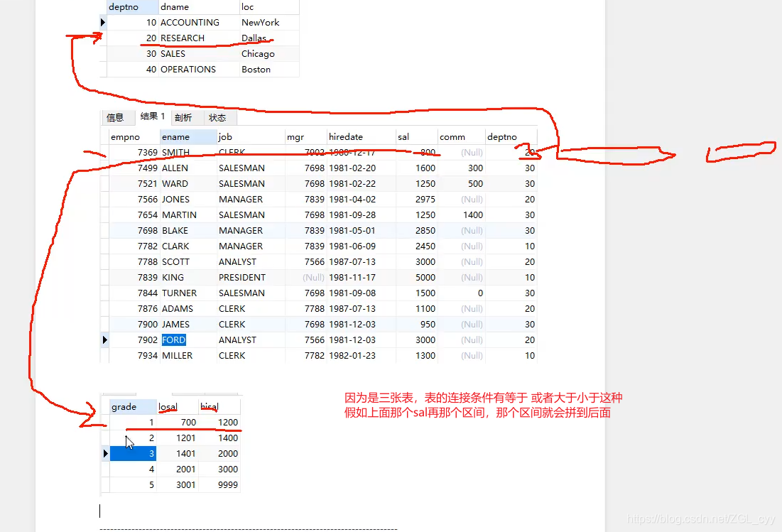This screenshot has height=532, width=782.
Task: Click the Boston location cell
Action: [269, 70]
